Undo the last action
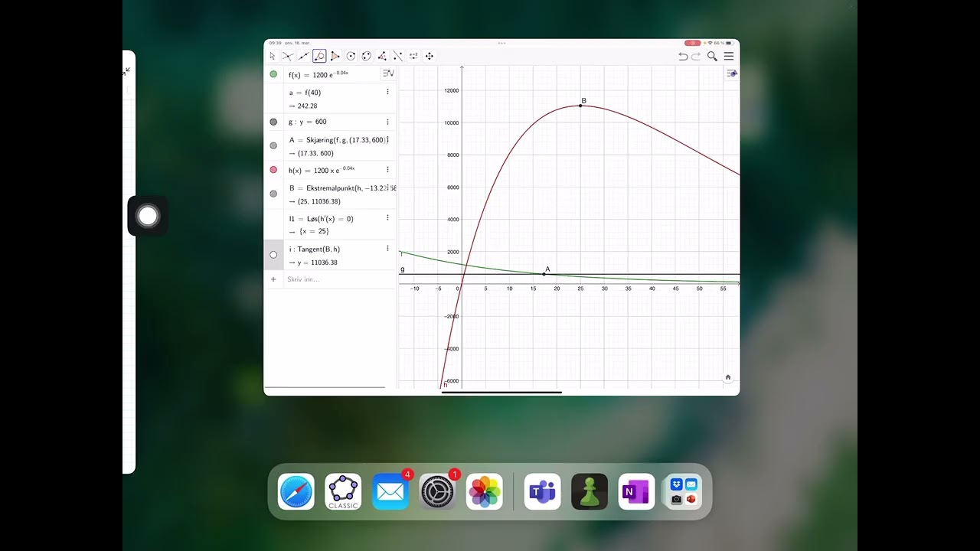 [x=683, y=56]
